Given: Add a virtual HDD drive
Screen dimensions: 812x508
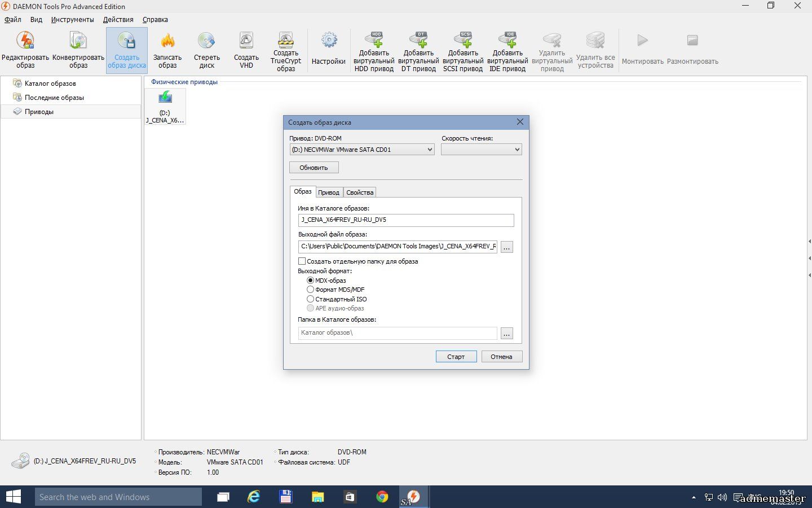Looking at the screenshot, I should [374, 51].
